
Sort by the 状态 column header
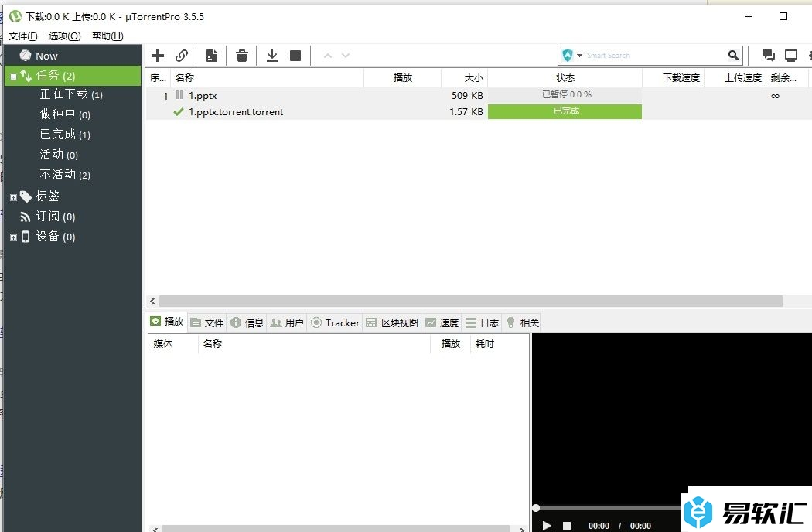(565, 77)
